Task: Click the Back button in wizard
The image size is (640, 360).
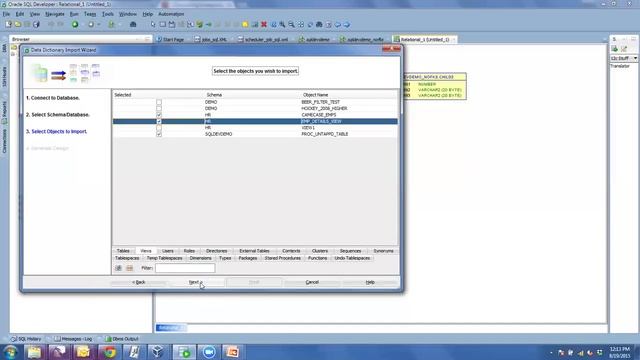Action: 139,282
